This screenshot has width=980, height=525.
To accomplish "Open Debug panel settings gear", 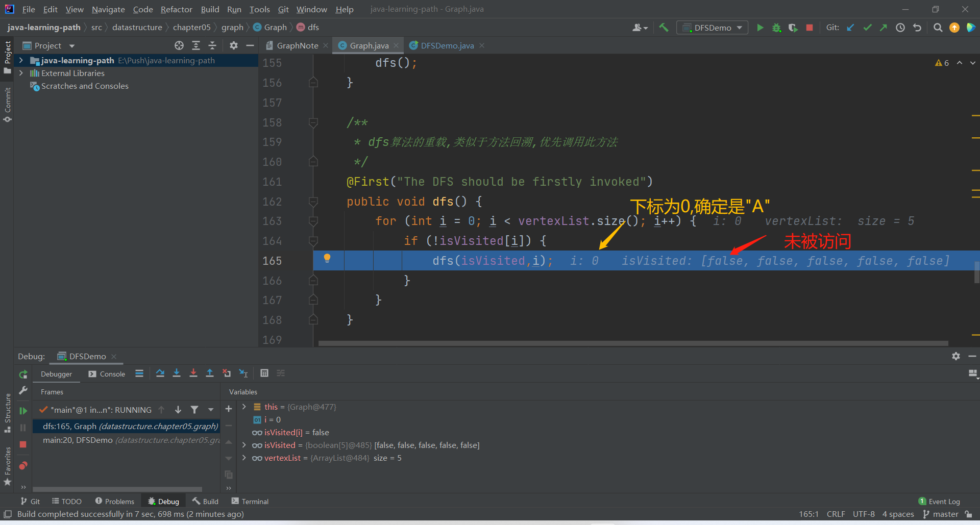I will pos(956,356).
